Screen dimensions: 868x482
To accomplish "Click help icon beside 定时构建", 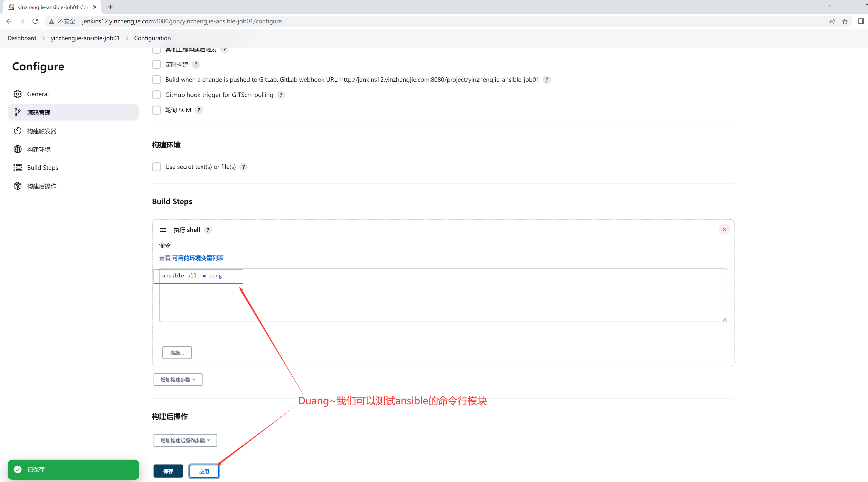I will (x=196, y=64).
